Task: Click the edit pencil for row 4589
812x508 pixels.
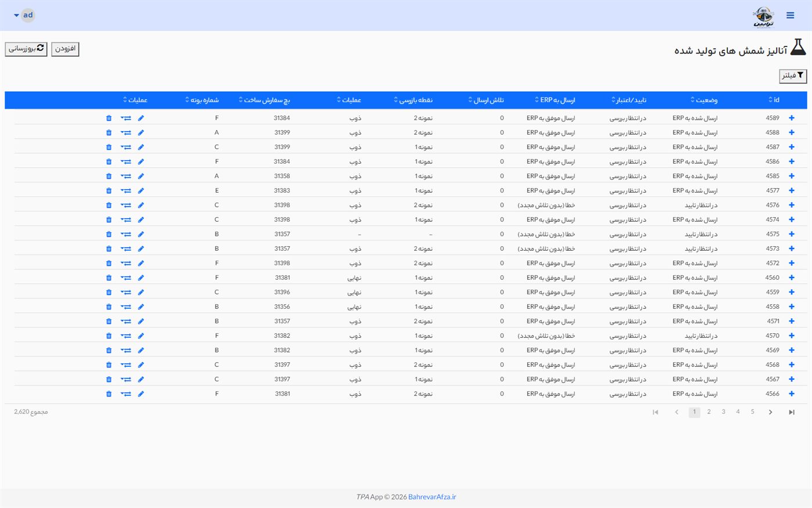Action: pyautogui.click(x=141, y=118)
